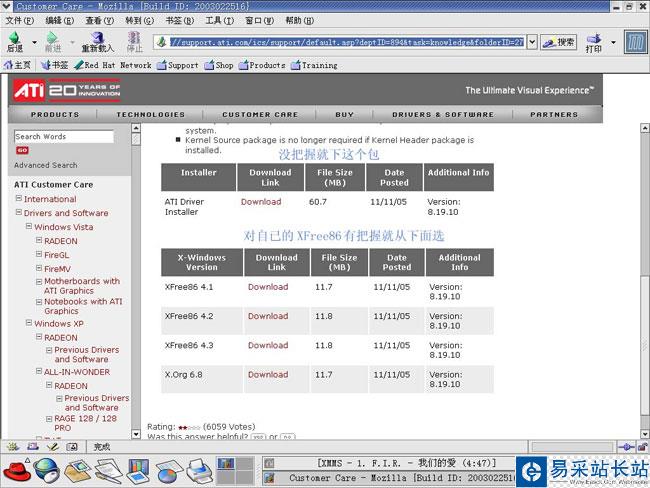This screenshot has width=650, height=488.
Task: Launch the word processor icon on panel
Action: (x=109, y=471)
